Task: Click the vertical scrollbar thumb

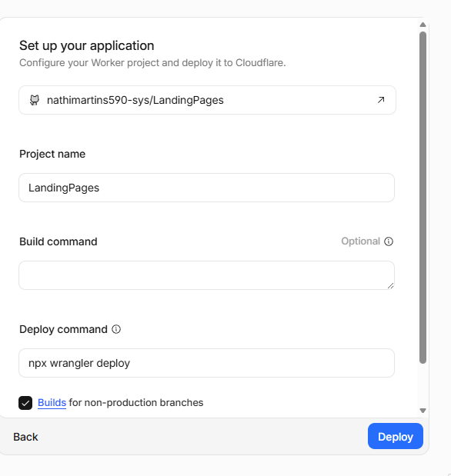Action: click(x=423, y=198)
